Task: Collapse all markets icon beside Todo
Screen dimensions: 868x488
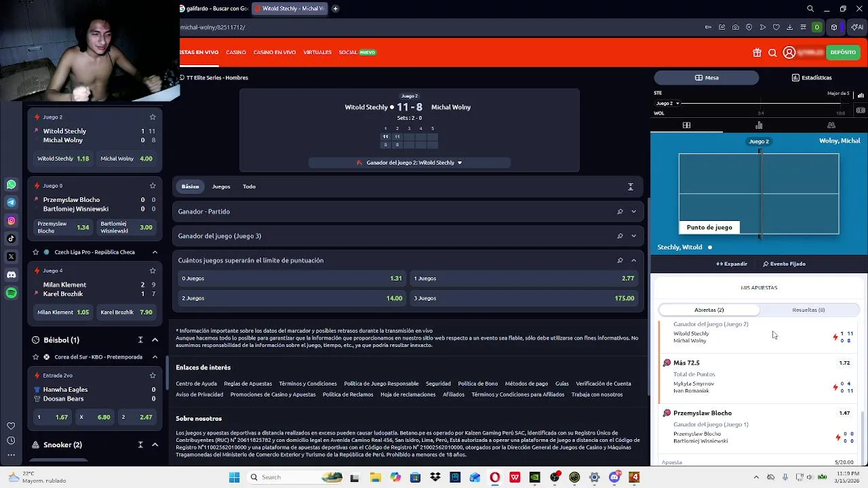Action: click(630, 186)
